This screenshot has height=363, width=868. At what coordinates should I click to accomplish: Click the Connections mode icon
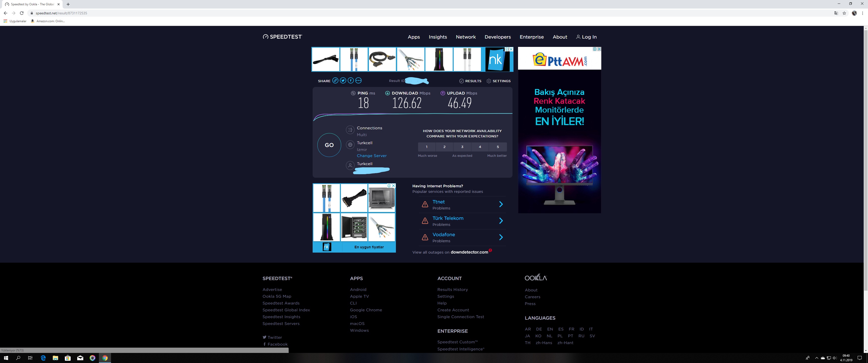pos(350,130)
